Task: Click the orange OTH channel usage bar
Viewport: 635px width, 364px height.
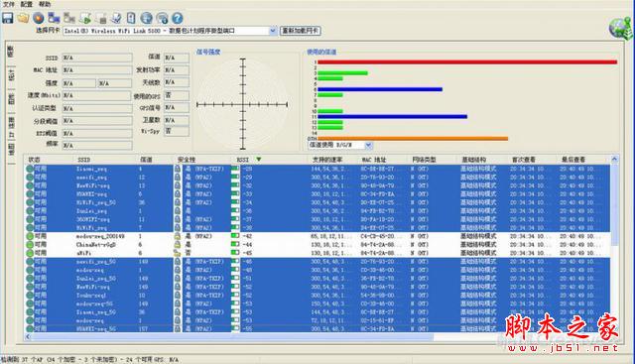Action: coord(413,139)
